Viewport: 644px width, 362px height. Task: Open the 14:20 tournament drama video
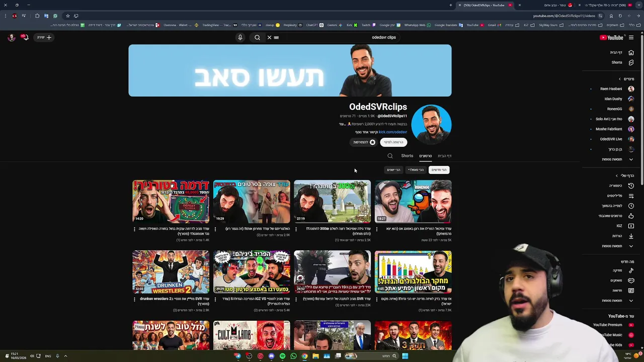[171, 201]
